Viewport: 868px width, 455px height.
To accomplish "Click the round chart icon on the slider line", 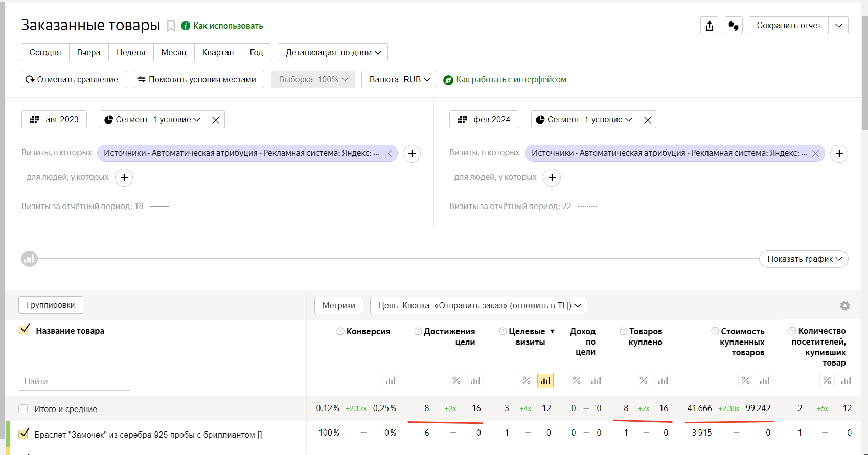I will pyautogui.click(x=29, y=259).
